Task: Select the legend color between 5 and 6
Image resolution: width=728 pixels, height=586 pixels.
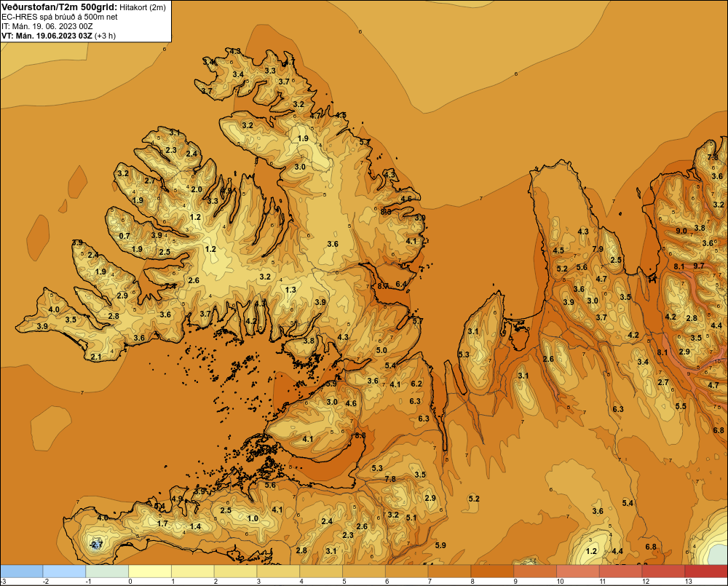Action: pyautogui.click(x=364, y=571)
